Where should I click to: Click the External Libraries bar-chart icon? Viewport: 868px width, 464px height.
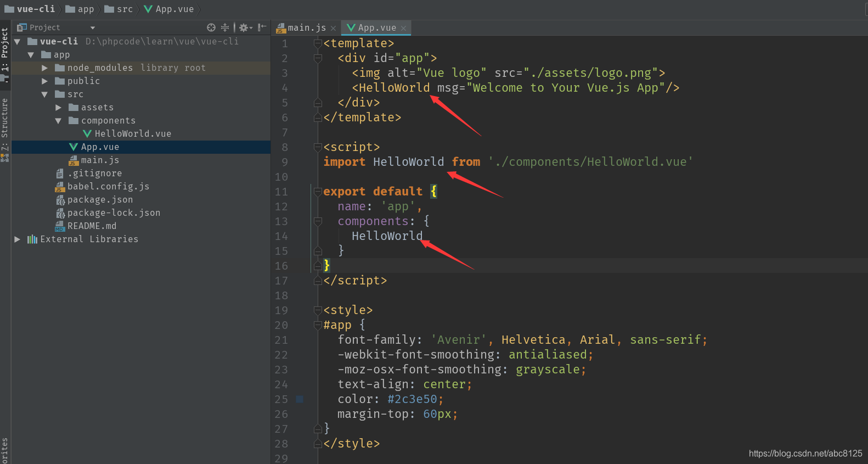[x=32, y=239]
